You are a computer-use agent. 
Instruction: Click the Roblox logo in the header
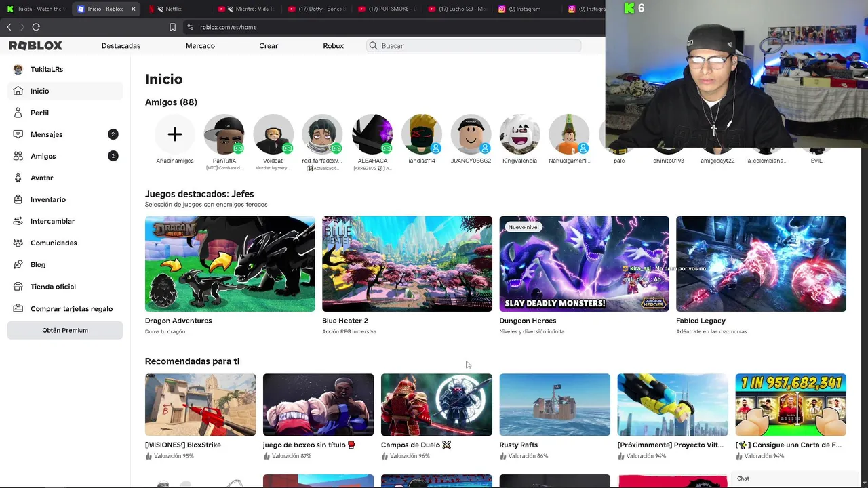(x=35, y=45)
